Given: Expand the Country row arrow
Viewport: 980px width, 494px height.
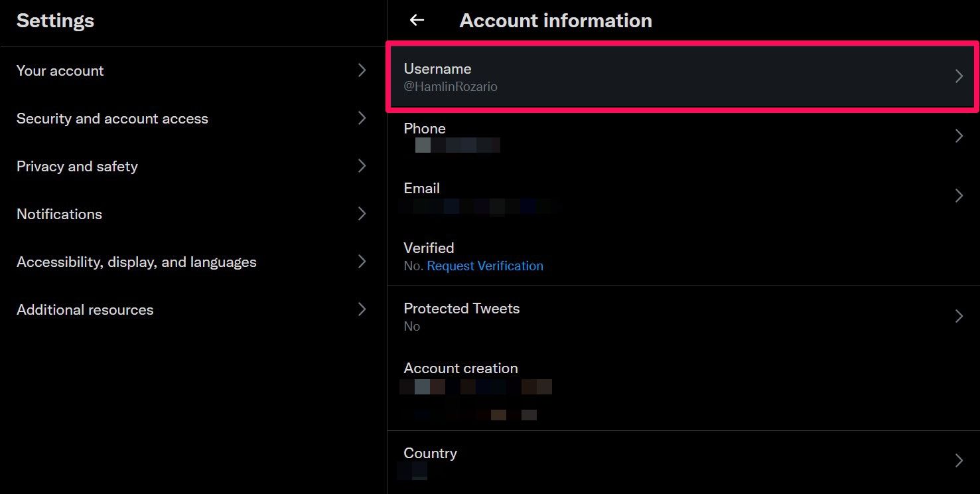Looking at the screenshot, I should 959,461.
